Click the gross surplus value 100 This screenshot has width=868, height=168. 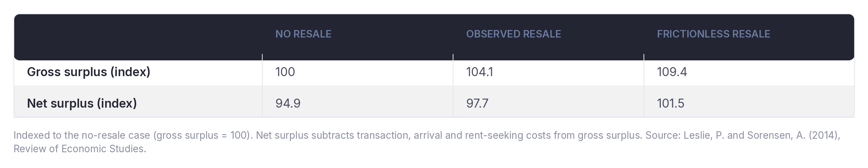[x=285, y=72]
